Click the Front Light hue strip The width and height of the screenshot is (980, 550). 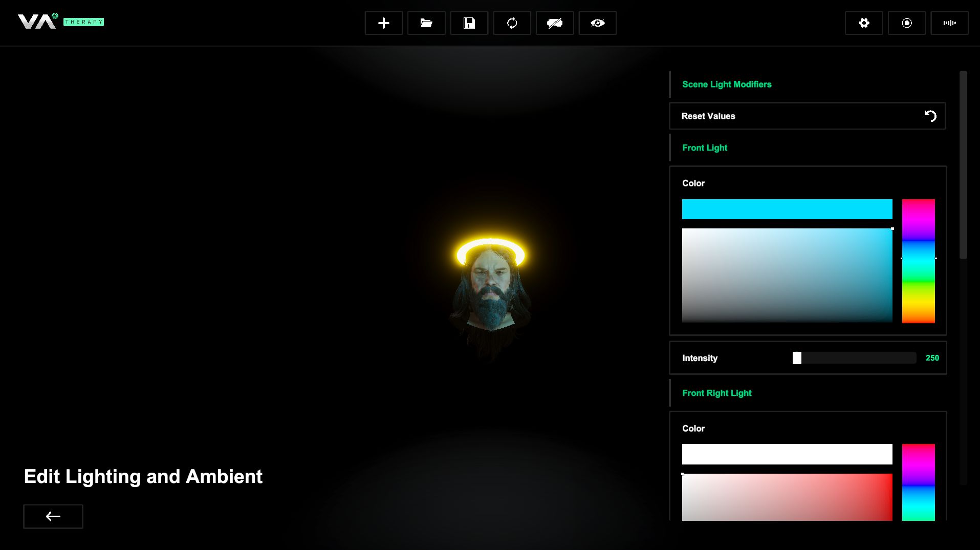[918, 261]
